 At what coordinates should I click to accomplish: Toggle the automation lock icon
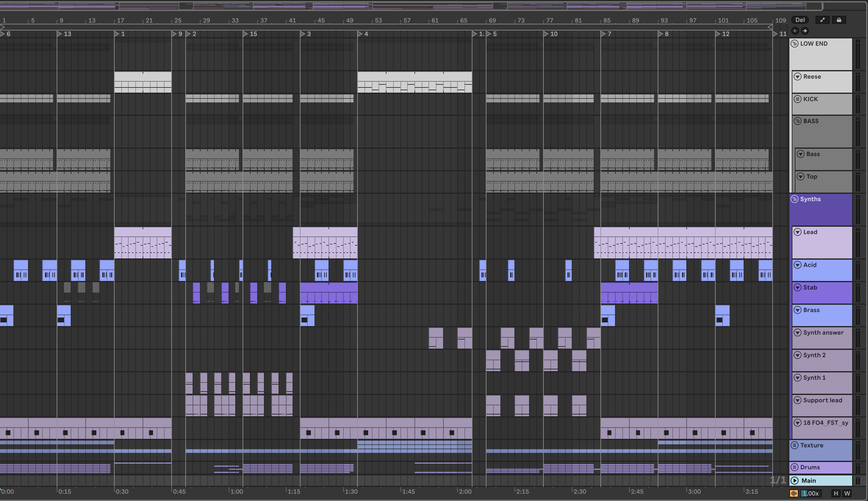tap(839, 20)
